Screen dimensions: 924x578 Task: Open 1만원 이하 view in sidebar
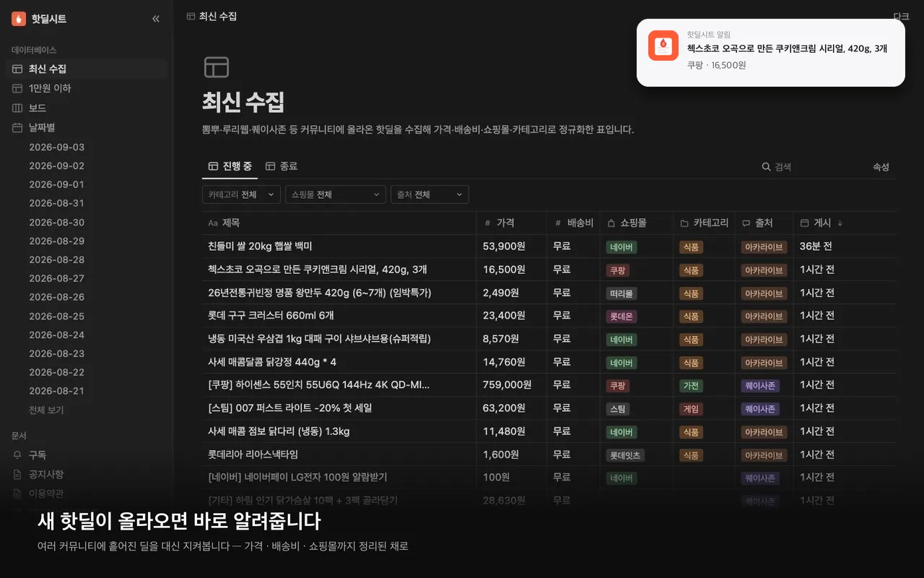87,88
